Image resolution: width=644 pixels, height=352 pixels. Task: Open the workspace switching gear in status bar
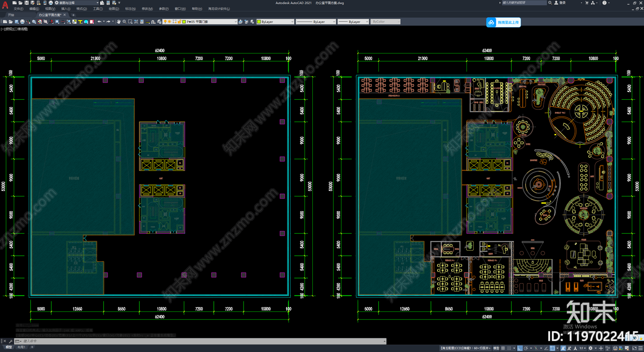point(590,348)
